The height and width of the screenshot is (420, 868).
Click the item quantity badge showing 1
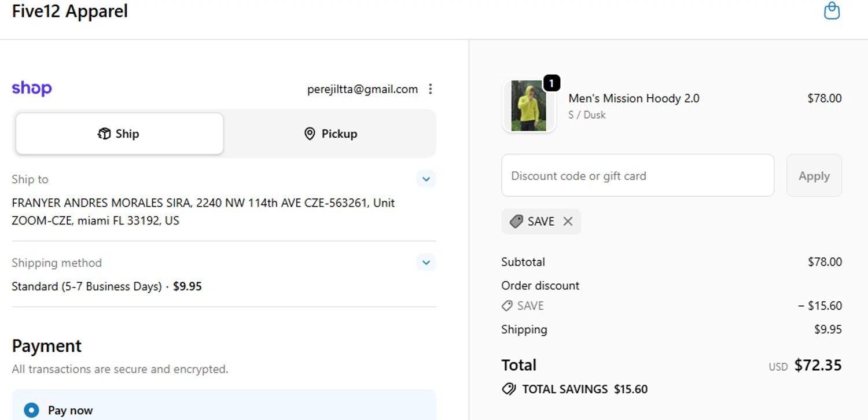tap(551, 83)
